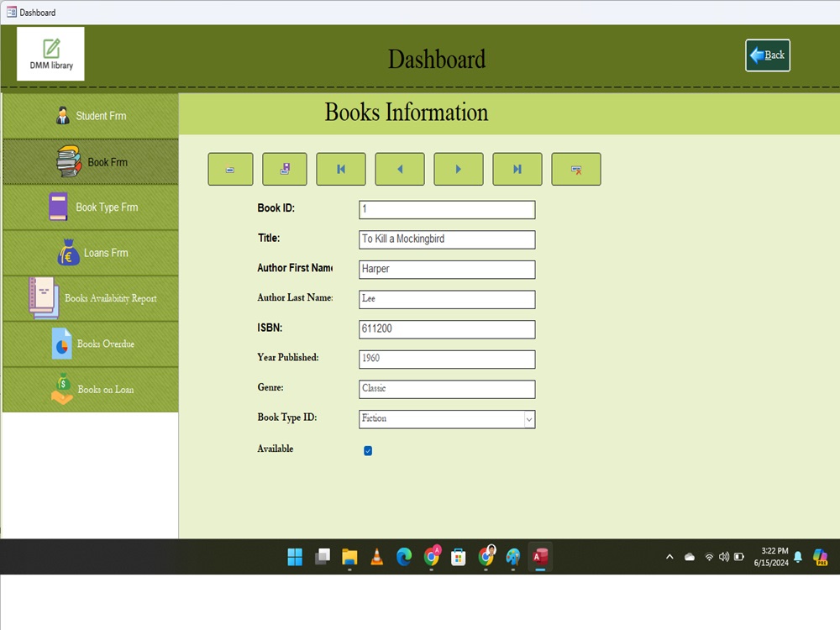The image size is (840, 630).
Task: Click the save record button
Action: tap(285, 170)
